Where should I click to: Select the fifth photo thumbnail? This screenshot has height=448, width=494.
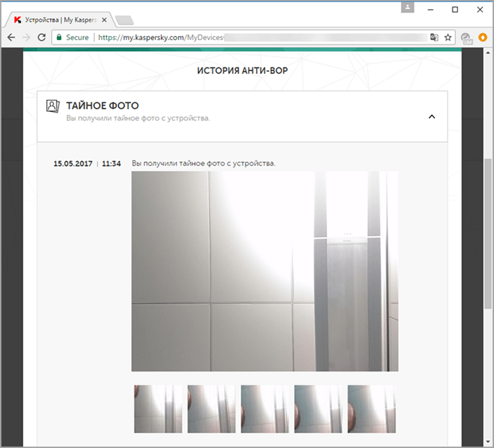point(372,409)
